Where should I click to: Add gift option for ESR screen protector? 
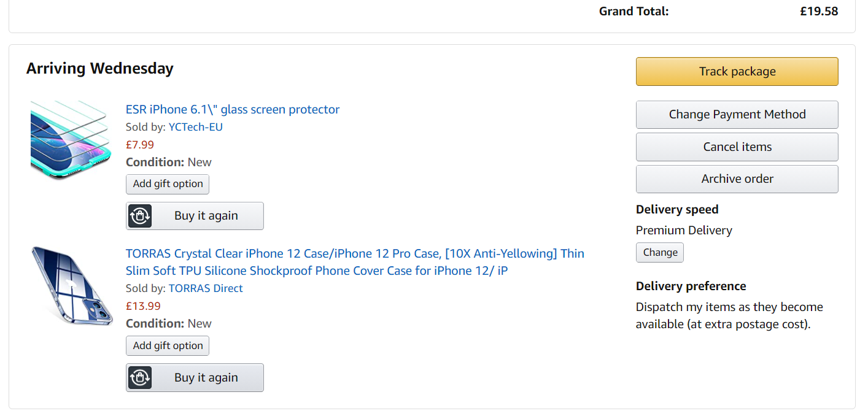[168, 184]
